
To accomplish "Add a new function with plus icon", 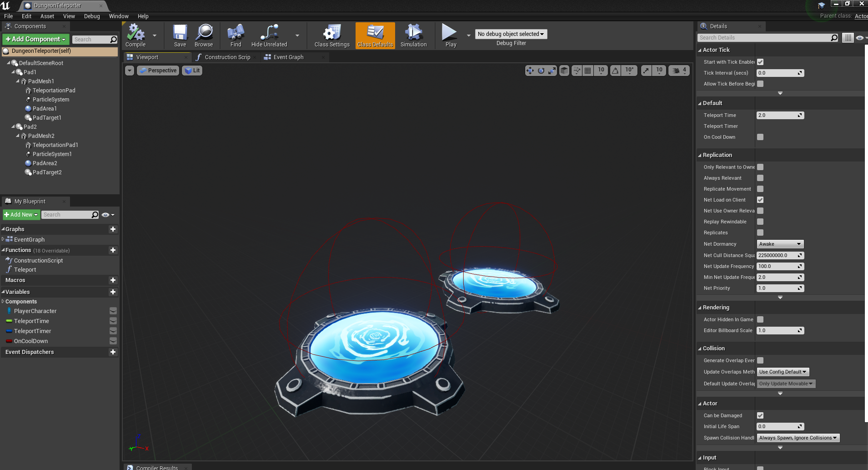I will coord(113,250).
